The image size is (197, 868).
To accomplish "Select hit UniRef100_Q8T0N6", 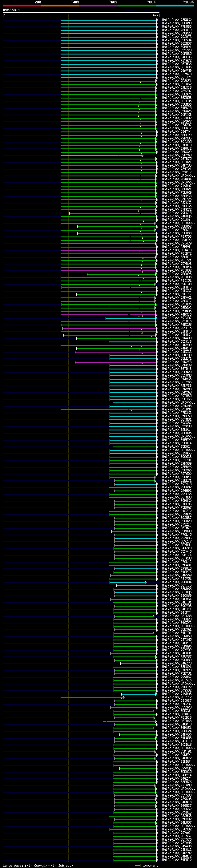I will [176, 843].
